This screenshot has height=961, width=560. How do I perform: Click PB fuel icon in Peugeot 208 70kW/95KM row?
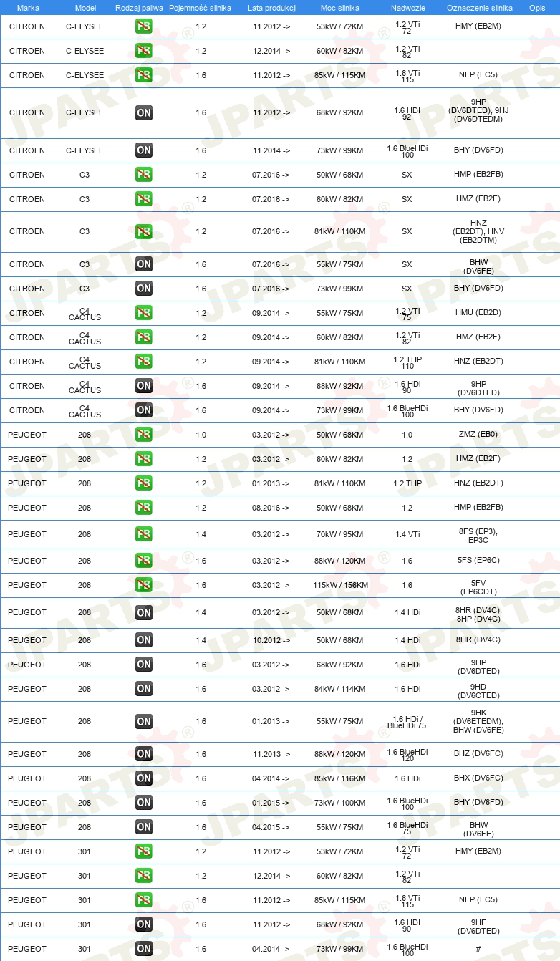click(144, 534)
